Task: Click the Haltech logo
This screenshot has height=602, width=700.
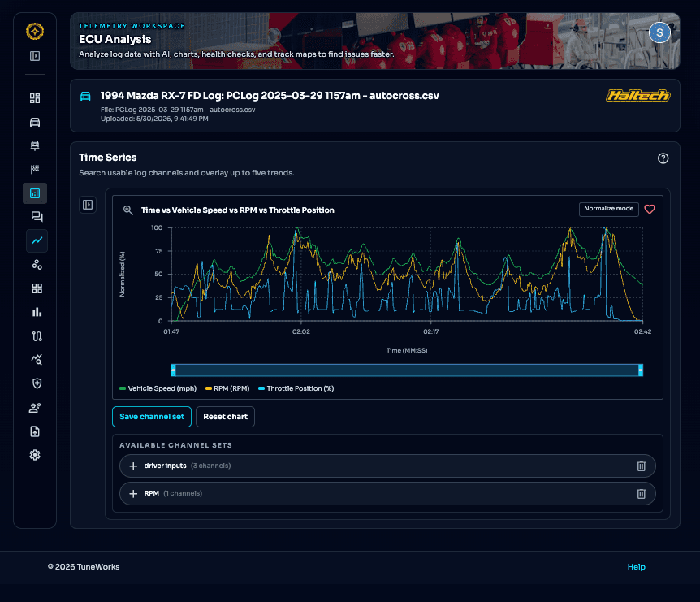Action: click(x=638, y=95)
